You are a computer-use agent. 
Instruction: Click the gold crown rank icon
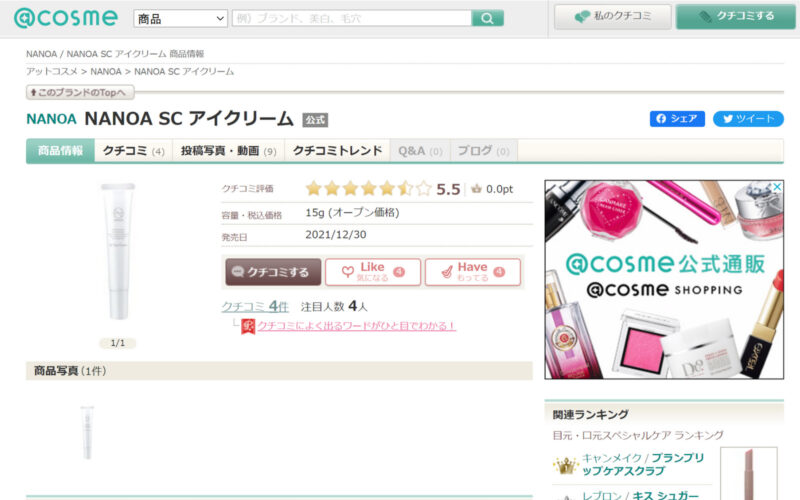pyautogui.click(x=565, y=465)
